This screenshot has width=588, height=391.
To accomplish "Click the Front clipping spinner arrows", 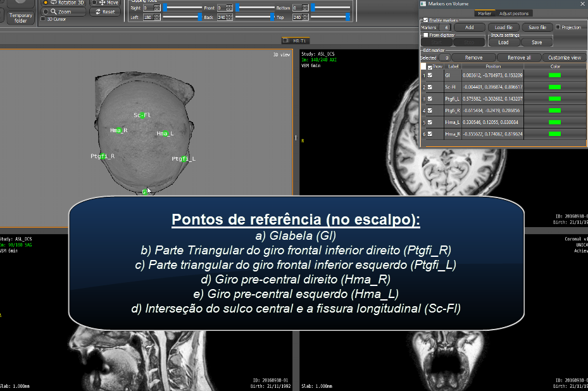I will coord(230,8).
